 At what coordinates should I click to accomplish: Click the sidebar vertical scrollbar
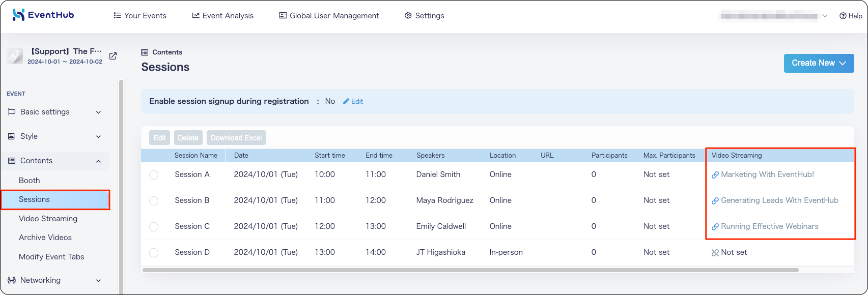click(121, 187)
